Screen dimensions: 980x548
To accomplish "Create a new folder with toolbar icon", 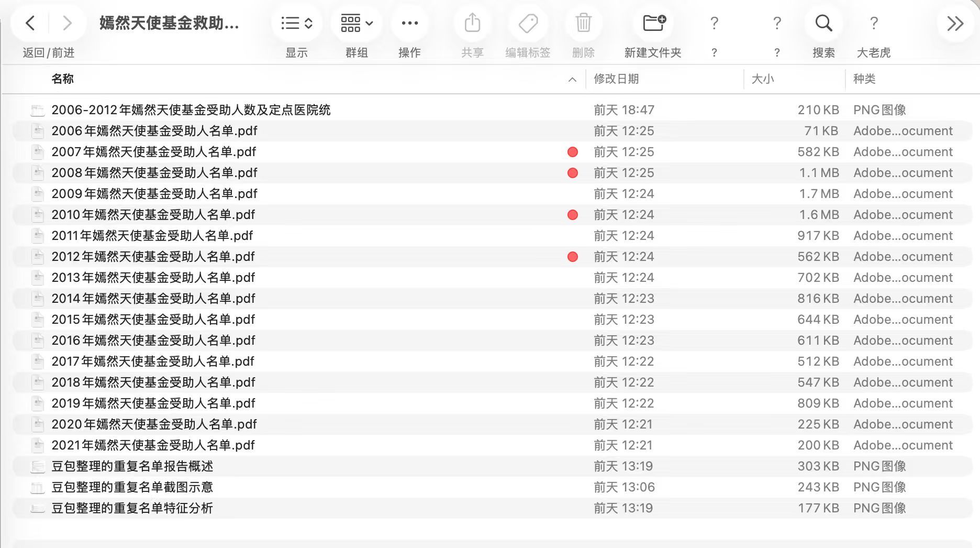I will [x=653, y=23].
